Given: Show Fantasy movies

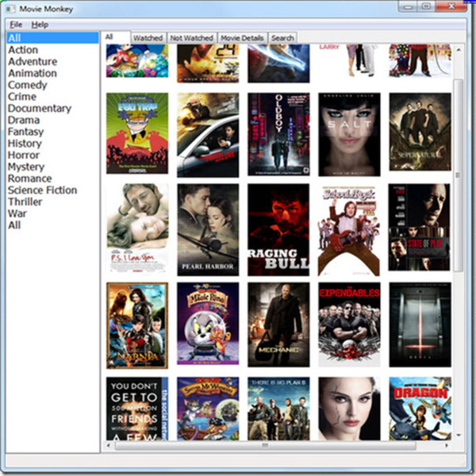Looking at the screenshot, I should [x=26, y=132].
